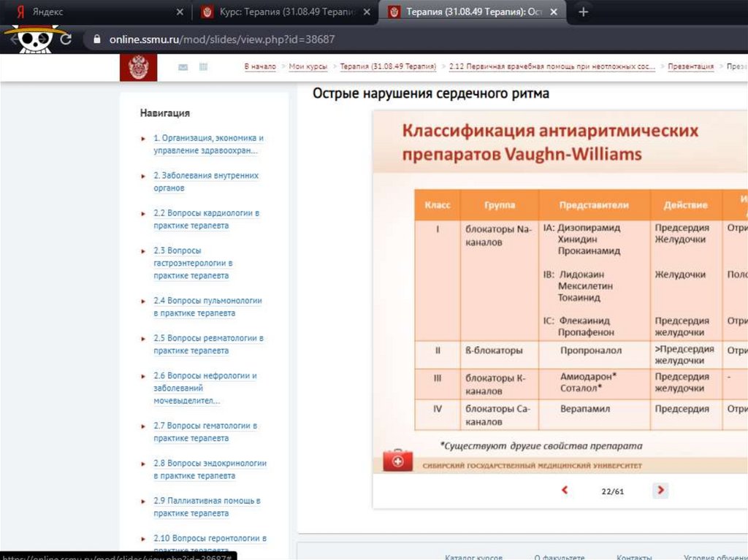Open '2.6 Вопросы нефрологии' navigation link
The width and height of the screenshot is (748, 560).
pyautogui.click(x=205, y=388)
